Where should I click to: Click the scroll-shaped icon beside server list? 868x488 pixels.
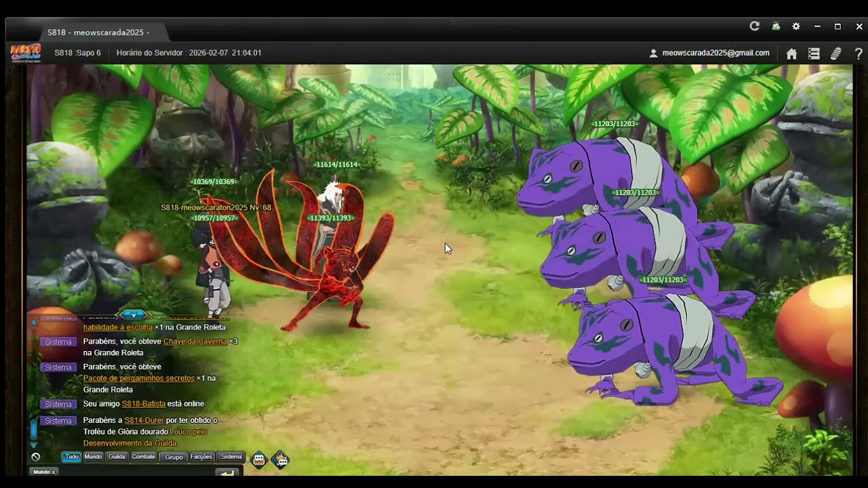(836, 54)
